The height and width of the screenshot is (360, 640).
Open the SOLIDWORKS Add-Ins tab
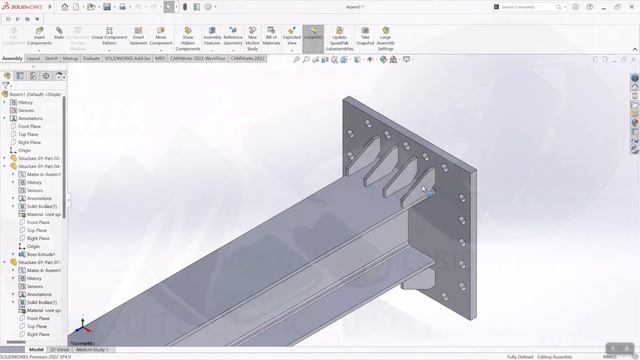127,58
